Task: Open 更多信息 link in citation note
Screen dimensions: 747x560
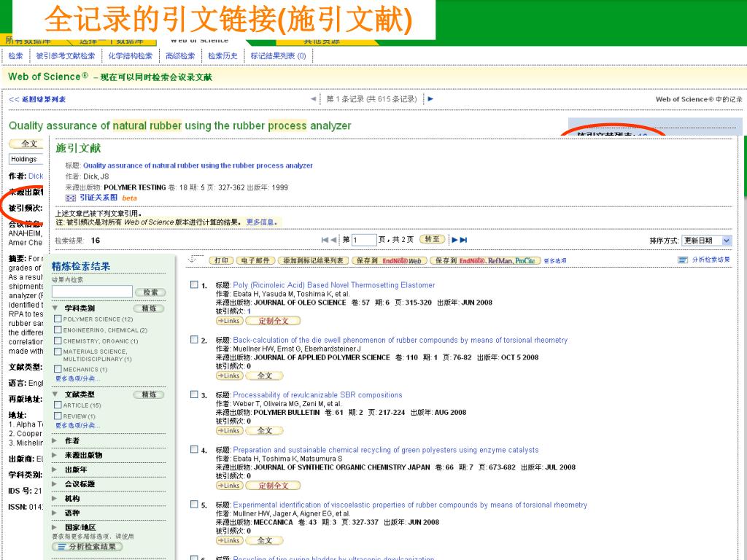Action: point(261,222)
